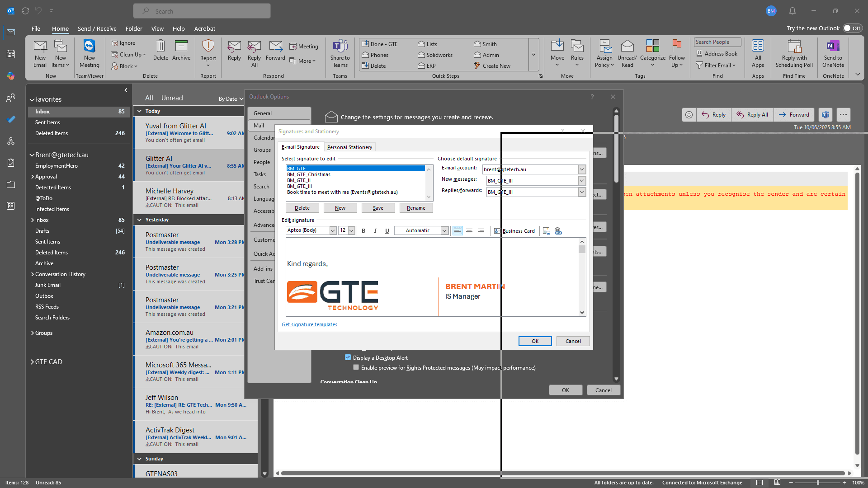Open People from left sidebar

(11, 98)
